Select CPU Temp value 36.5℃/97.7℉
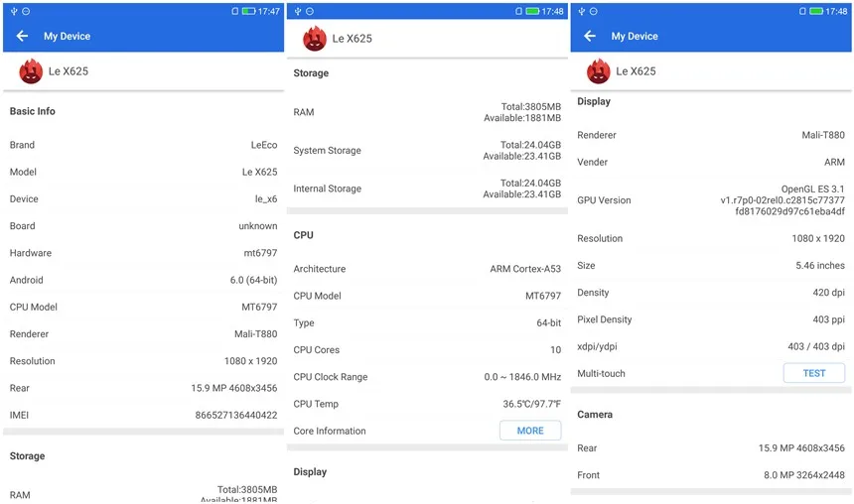The height and width of the screenshot is (504, 854). click(x=531, y=404)
